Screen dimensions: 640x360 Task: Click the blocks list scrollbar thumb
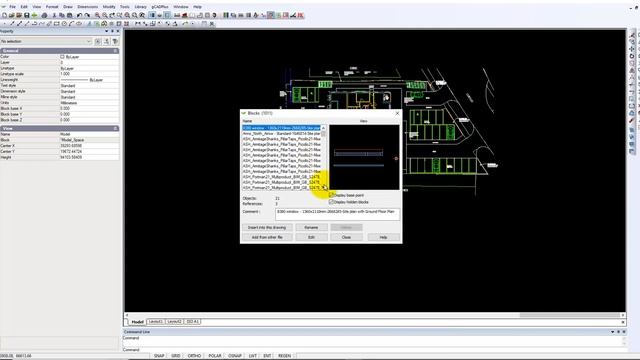324,134
